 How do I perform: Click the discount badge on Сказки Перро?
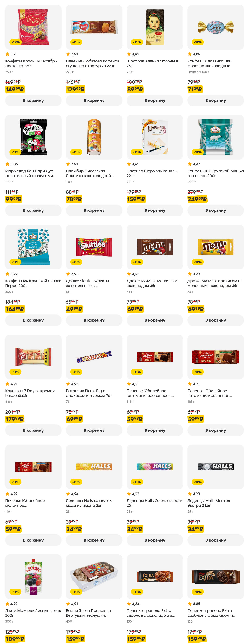point(15,262)
